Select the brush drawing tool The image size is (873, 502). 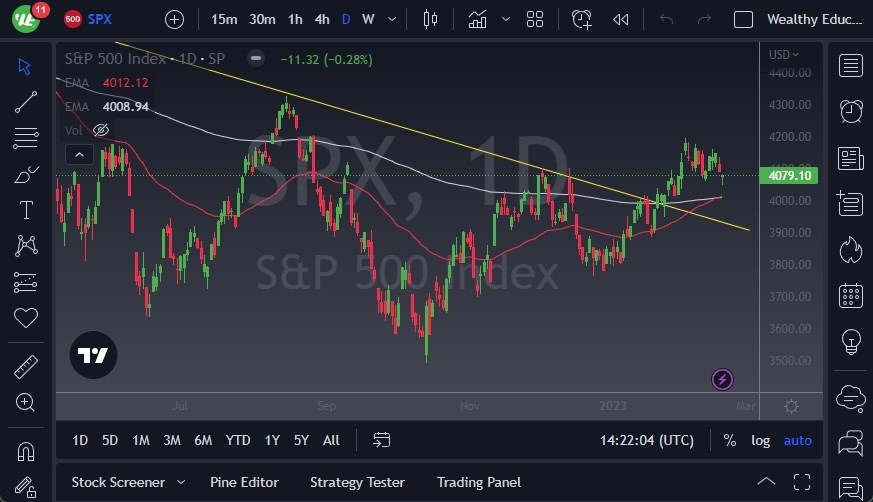[x=26, y=174]
